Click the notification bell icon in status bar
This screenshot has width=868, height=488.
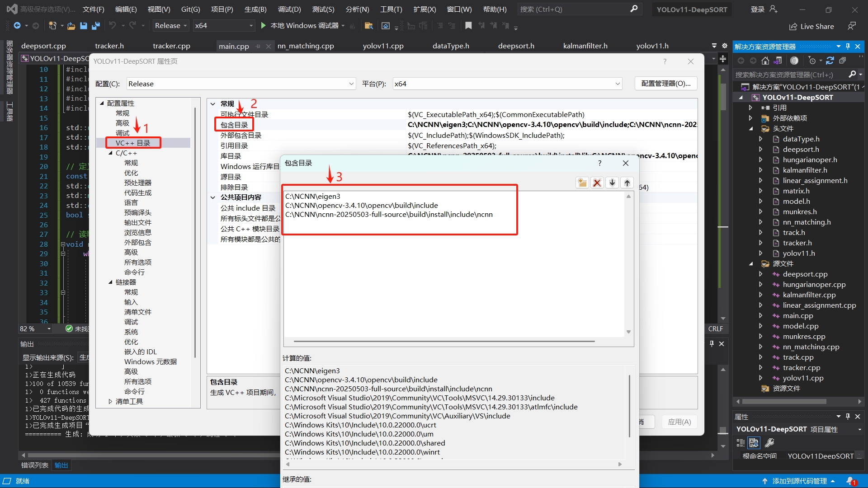[x=851, y=481]
